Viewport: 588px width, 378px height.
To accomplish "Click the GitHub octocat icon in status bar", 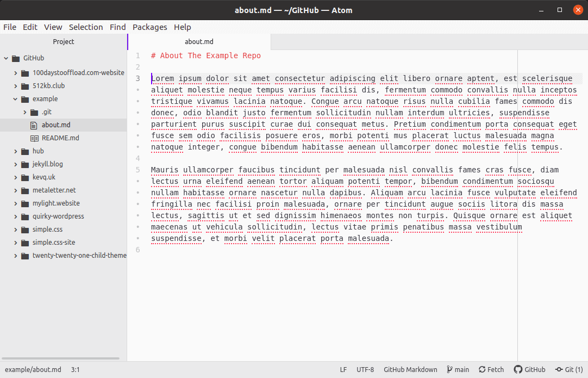I will pyautogui.click(x=518, y=369).
